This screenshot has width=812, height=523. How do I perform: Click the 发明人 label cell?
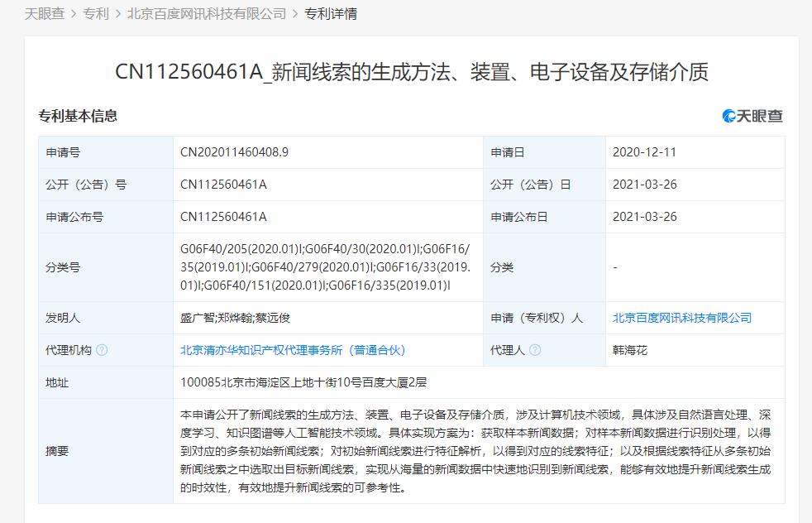point(106,318)
